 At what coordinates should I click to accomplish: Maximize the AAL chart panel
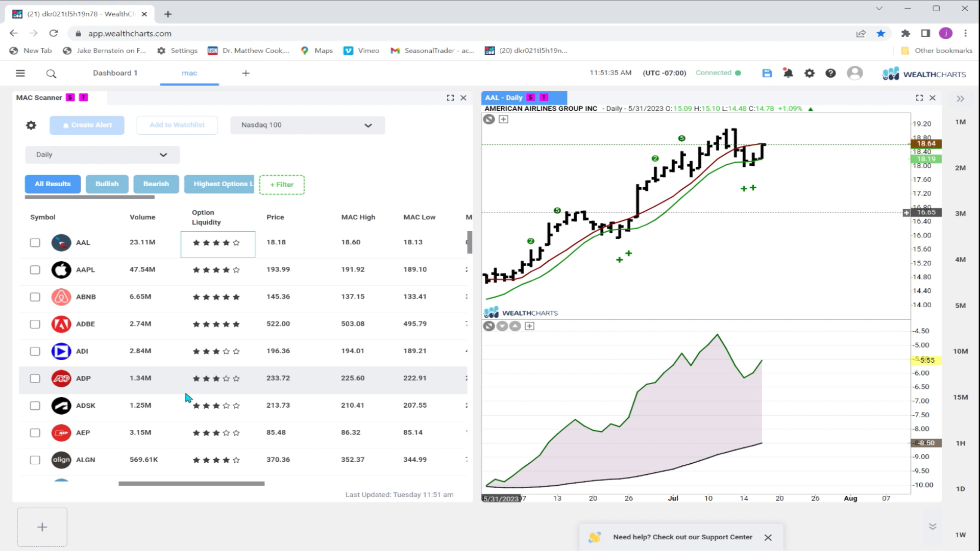pyautogui.click(x=919, y=98)
